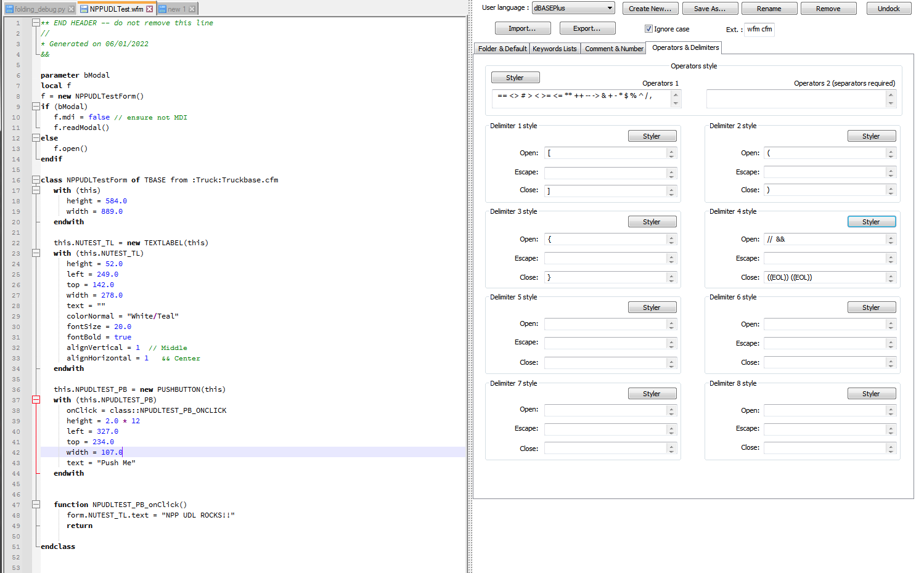
Task: Click the Export... button
Action: point(587,28)
